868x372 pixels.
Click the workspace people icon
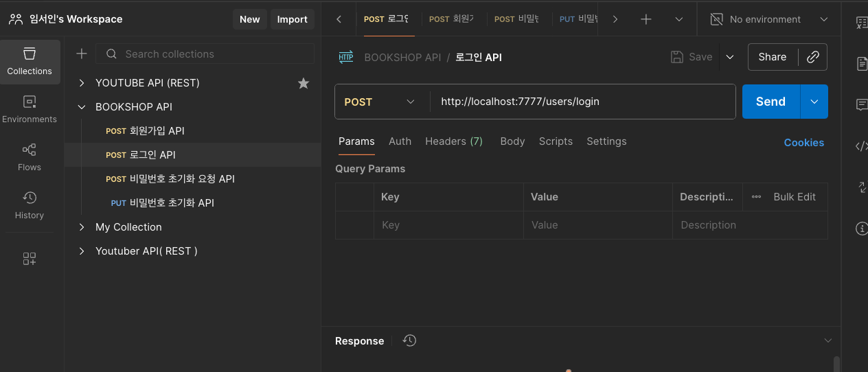click(x=16, y=19)
